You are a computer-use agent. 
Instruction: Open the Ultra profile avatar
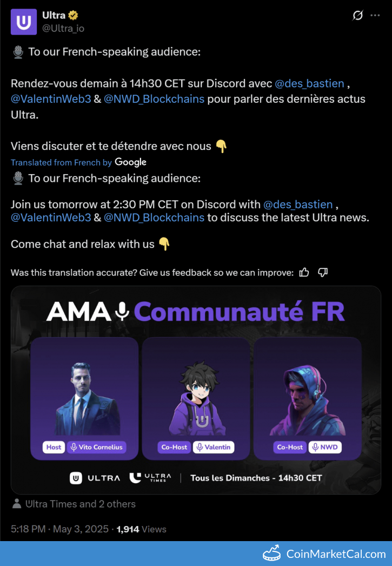[23, 22]
